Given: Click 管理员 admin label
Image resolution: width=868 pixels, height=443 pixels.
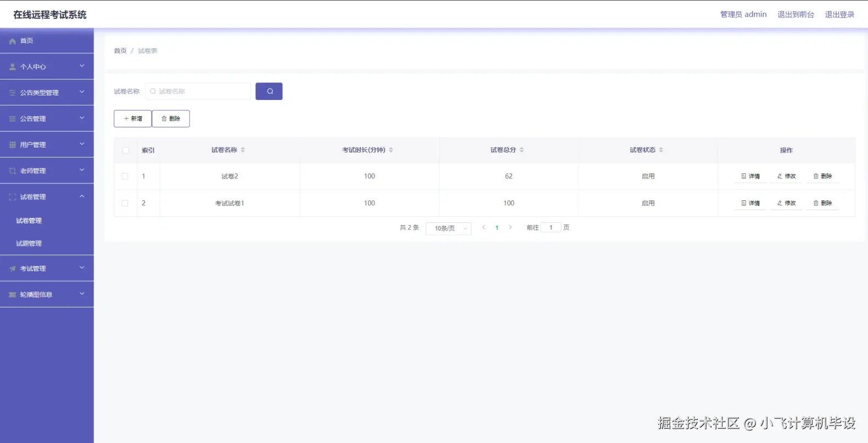Looking at the screenshot, I should click(x=743, y=14).
